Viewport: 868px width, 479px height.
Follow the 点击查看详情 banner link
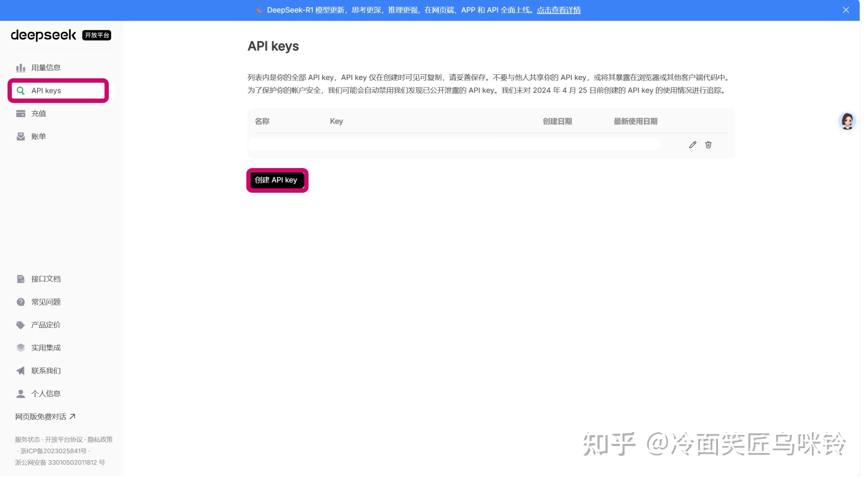[558, 10]
